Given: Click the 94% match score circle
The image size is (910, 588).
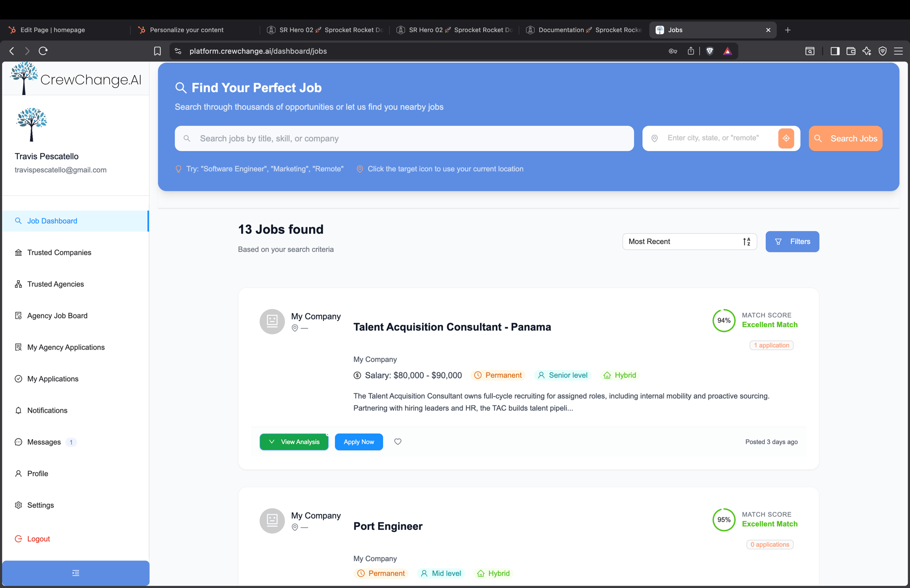Looking at the screenshot, I should click(x=723, y=320).
